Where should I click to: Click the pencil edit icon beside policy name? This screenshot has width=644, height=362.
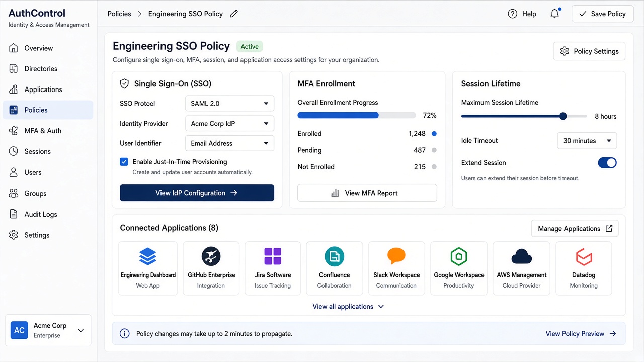[x=233, y=14]
